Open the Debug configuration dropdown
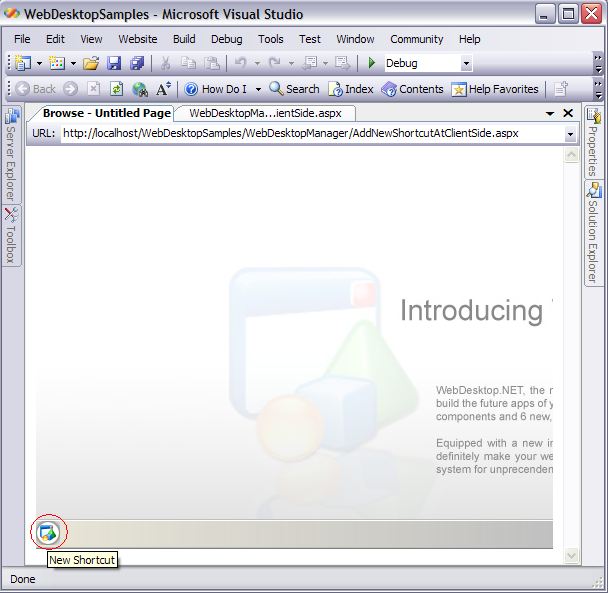 466,63
